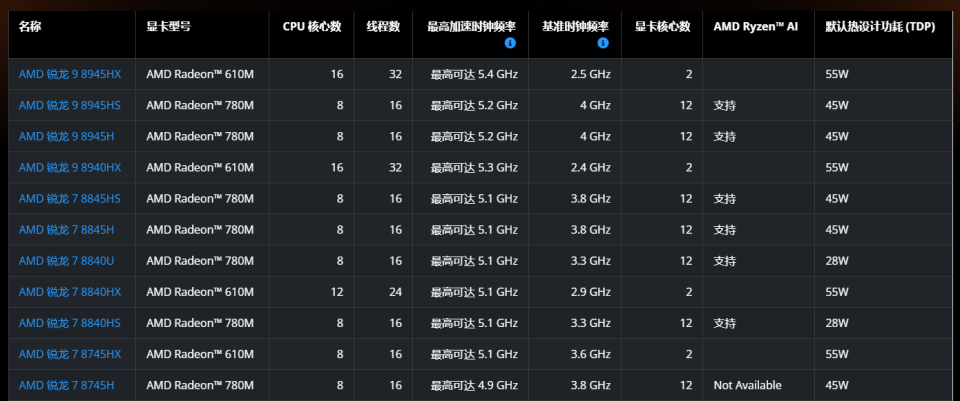Viewport: 960px width, 401px height.
Task: Open AMD 锐龙 9 8940HX processor page
Action: 70,167
